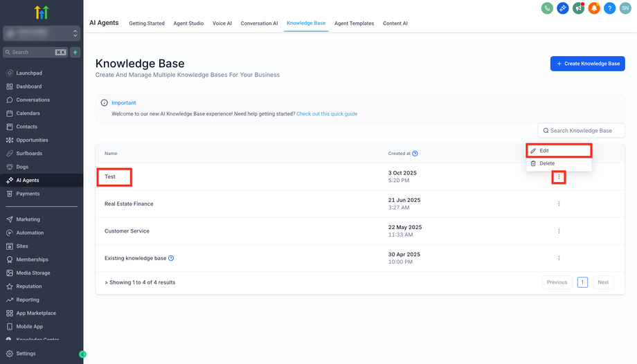
Task: Click info icon beside Existing knowledge base
Action: 171,258
